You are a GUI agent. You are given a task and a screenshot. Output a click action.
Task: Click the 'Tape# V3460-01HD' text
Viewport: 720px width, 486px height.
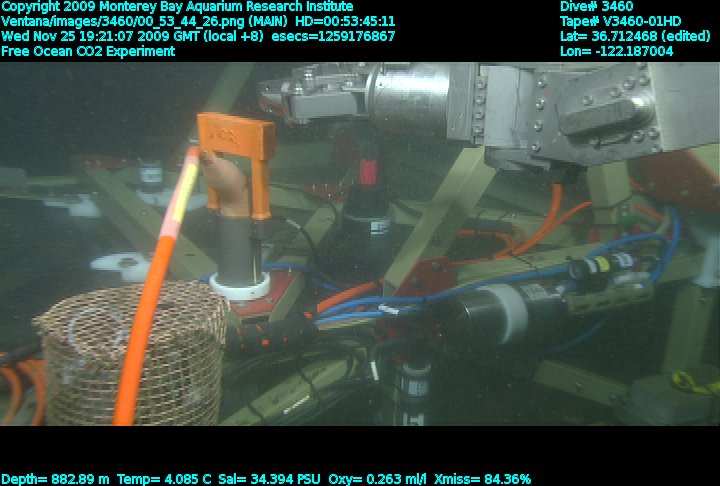coord(620,22)
